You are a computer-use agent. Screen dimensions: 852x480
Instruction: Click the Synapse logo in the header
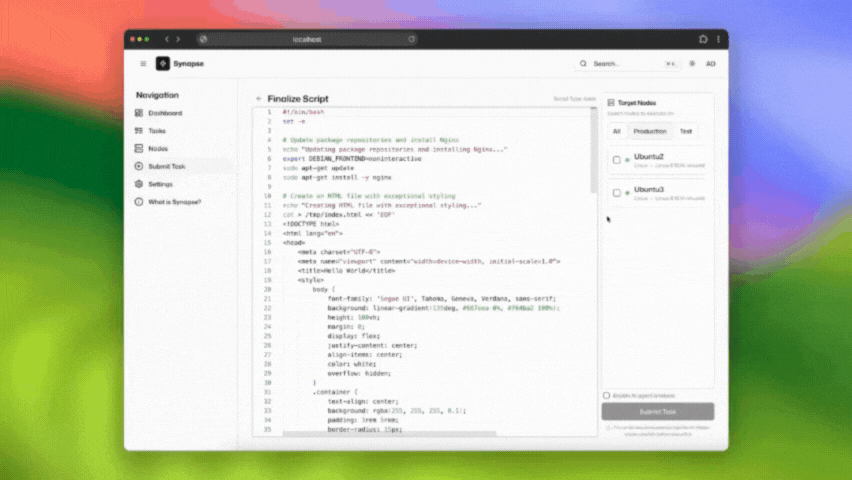pos(163,64)
